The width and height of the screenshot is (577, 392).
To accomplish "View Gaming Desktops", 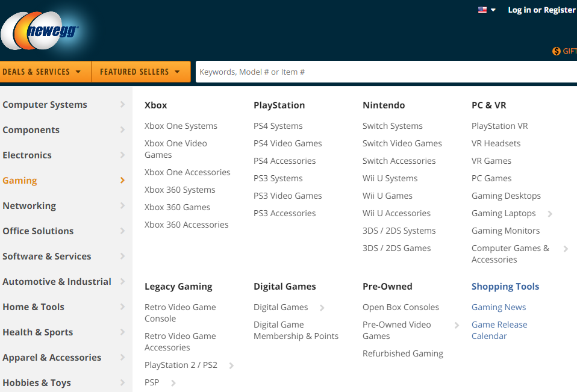I will pyautogui.click(x=507, y=196).
